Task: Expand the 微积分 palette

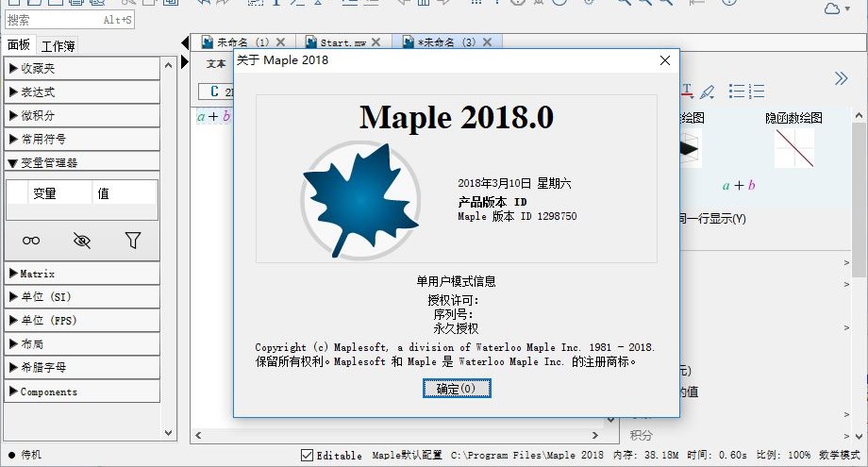Action: [82, 116]
